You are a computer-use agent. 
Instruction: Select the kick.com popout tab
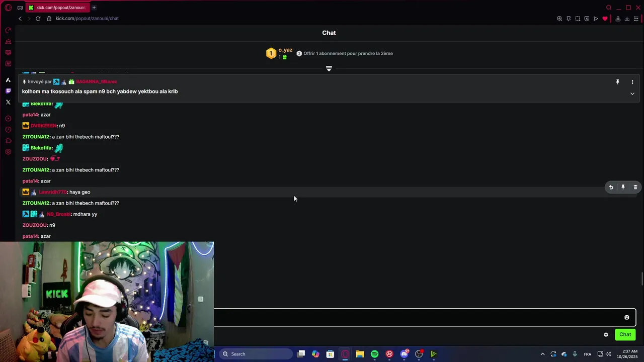[57, 8]
